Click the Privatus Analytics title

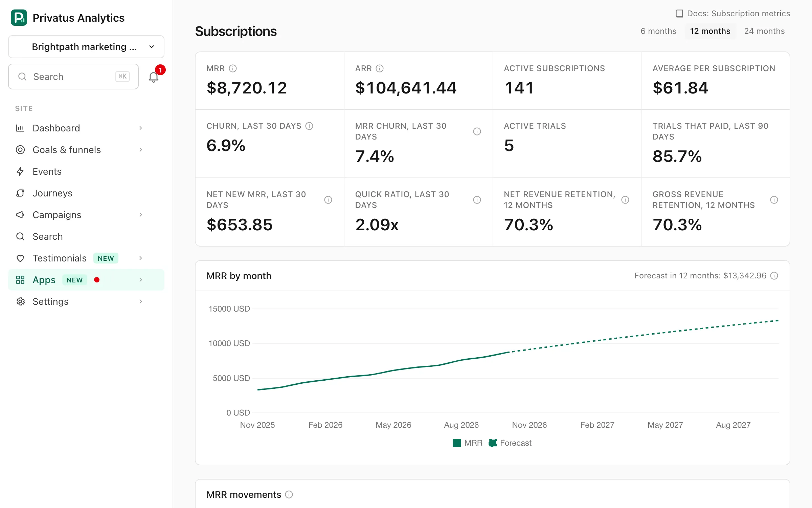[78, 18]
